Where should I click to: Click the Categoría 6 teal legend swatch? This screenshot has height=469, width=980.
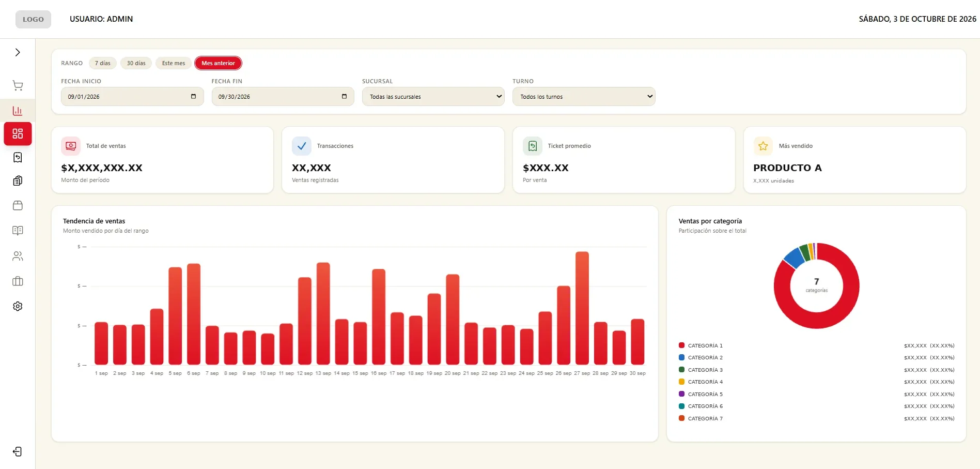tap(681, 406)
